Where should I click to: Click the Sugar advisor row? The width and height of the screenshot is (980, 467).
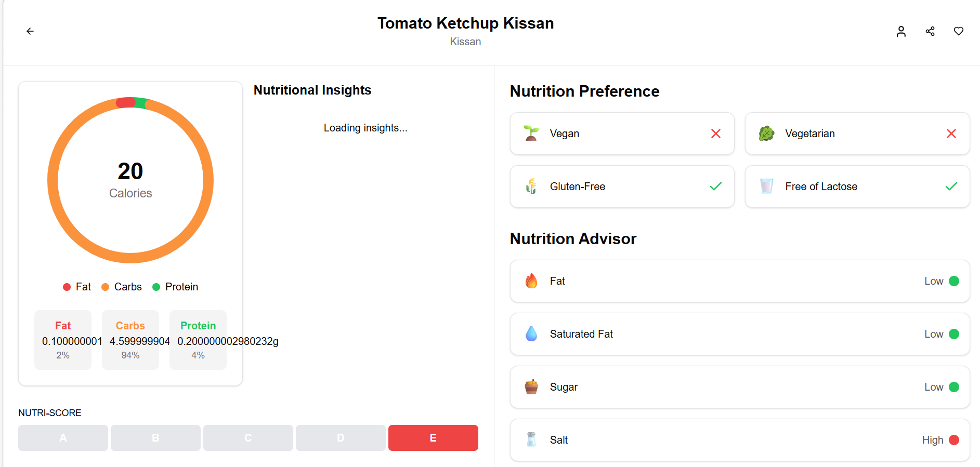click(740, 387)
